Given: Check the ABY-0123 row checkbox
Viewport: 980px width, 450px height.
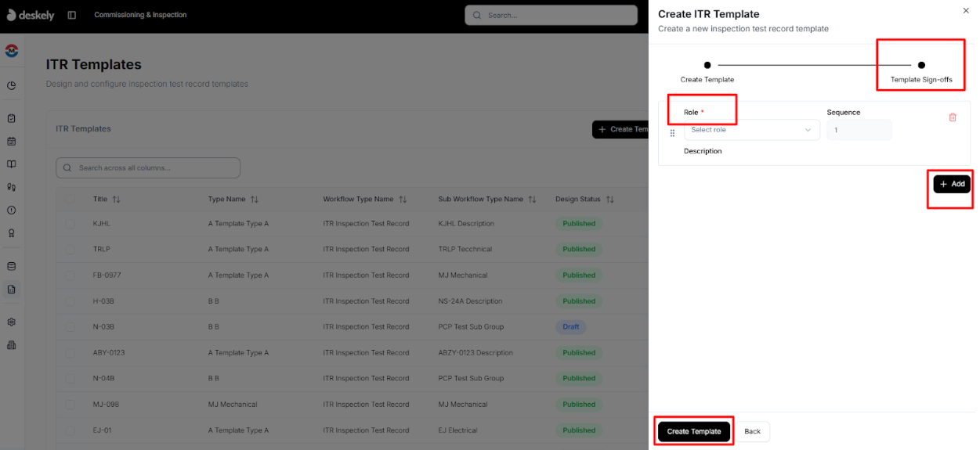Looking at the screenshot, I should [x=70, y=353].
